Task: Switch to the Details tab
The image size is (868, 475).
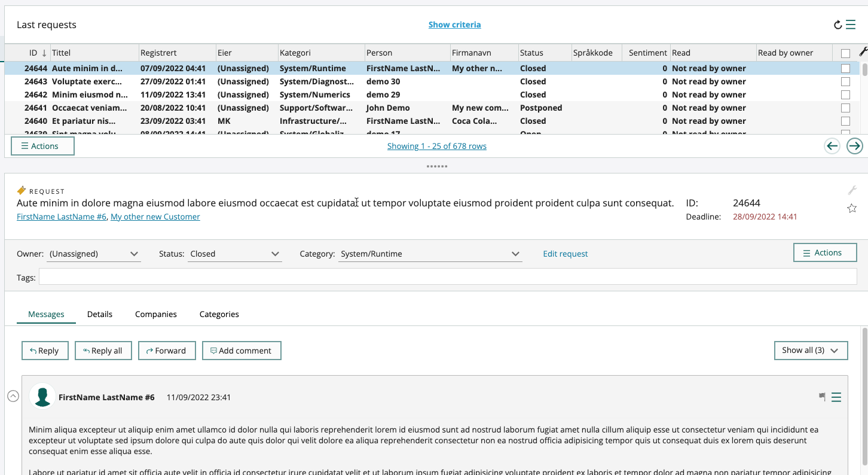Action: click(100, 314)
